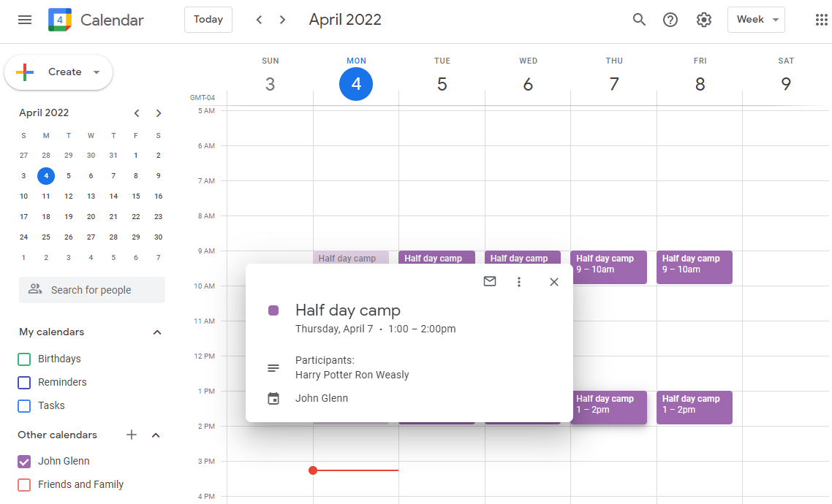Select March 28 in the mini calendar
Image resolution: width=832 pixels, height=504 pixels.
(46, 156)
